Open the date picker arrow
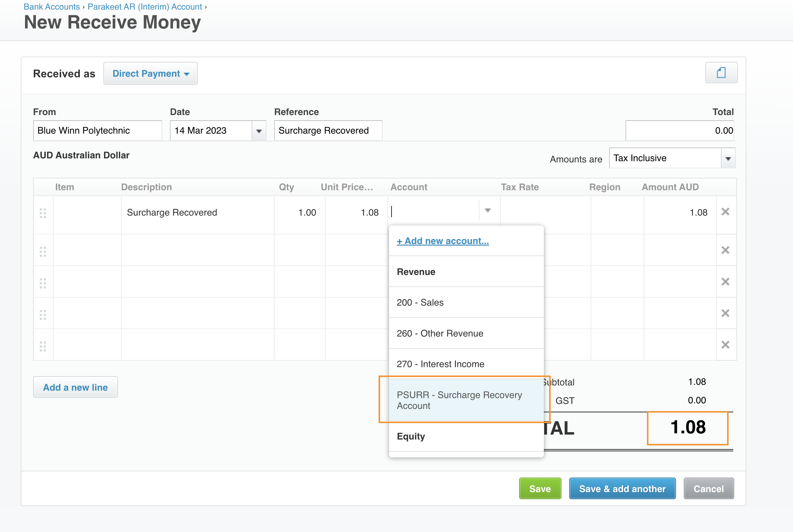Screen dimensions: 793x532 click(x=259, y=131)
